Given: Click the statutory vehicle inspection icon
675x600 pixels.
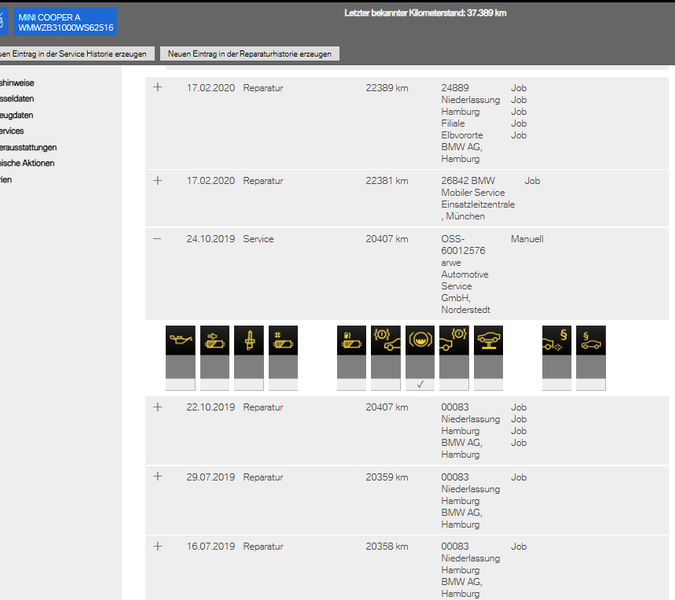Looking at the screenshot, I should 591,340.
